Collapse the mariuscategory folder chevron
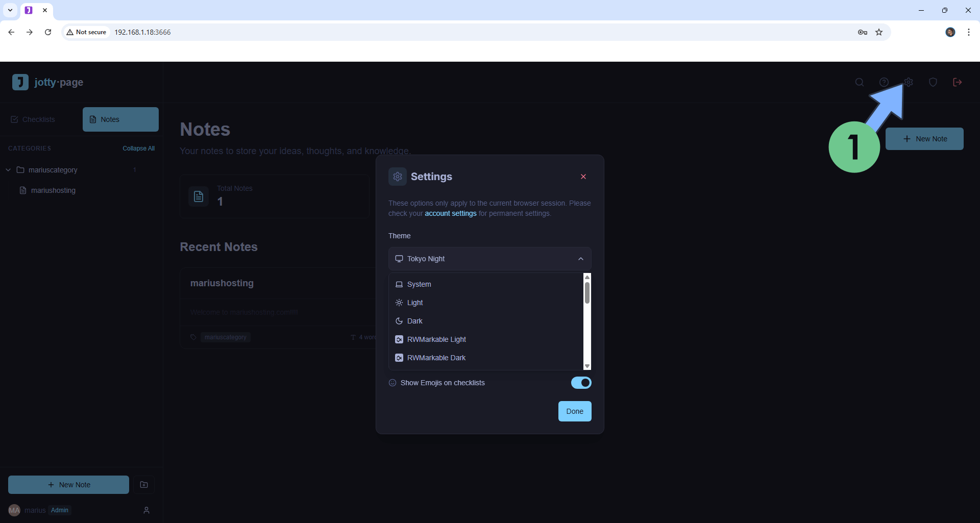The height and width of the screenshot is (523, 980). click(8, 170)
